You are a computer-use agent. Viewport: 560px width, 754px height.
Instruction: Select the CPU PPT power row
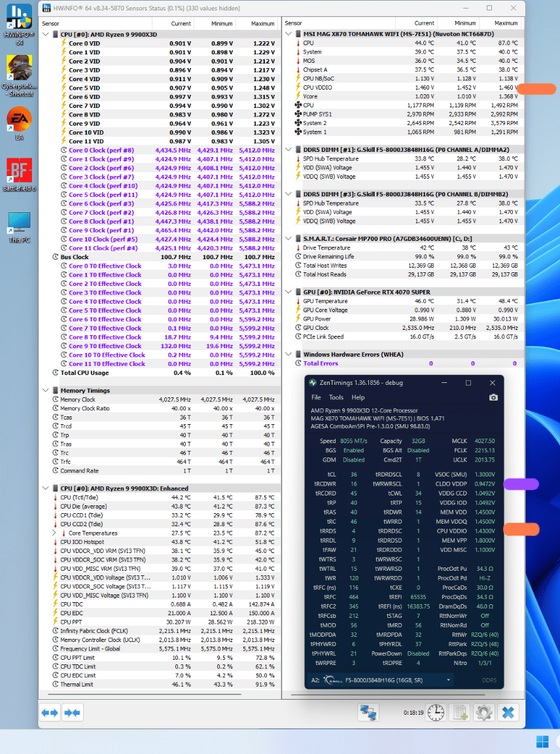160,622
